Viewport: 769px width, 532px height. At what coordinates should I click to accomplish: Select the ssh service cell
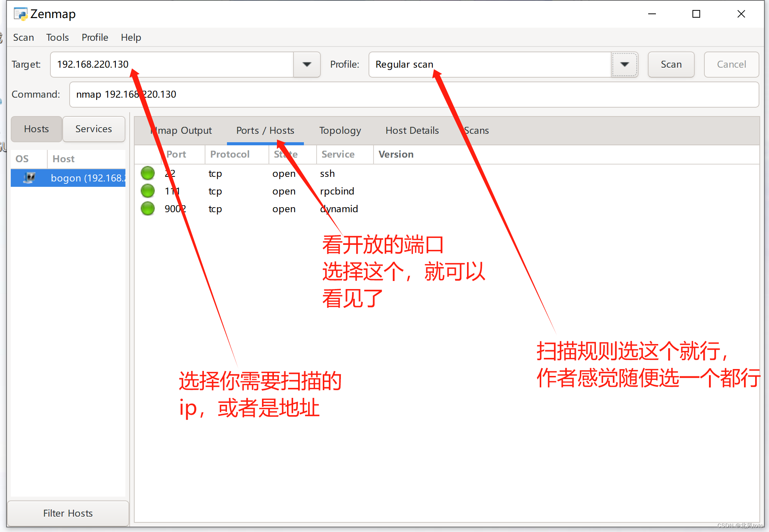click(327, 174)
